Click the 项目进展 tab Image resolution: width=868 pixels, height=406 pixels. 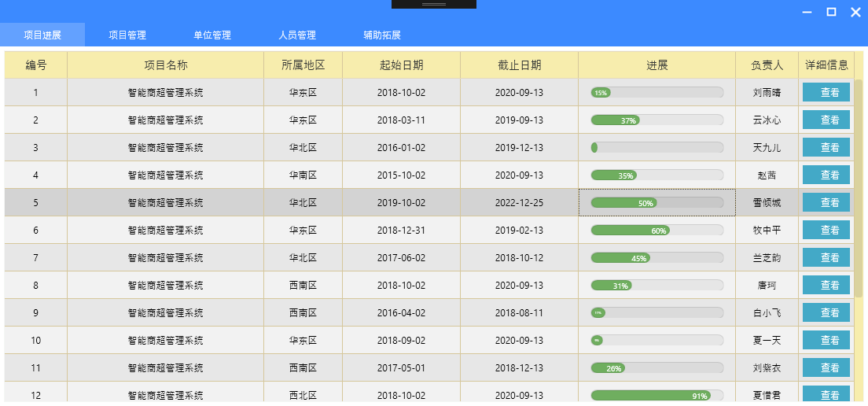tap(42, 35)
